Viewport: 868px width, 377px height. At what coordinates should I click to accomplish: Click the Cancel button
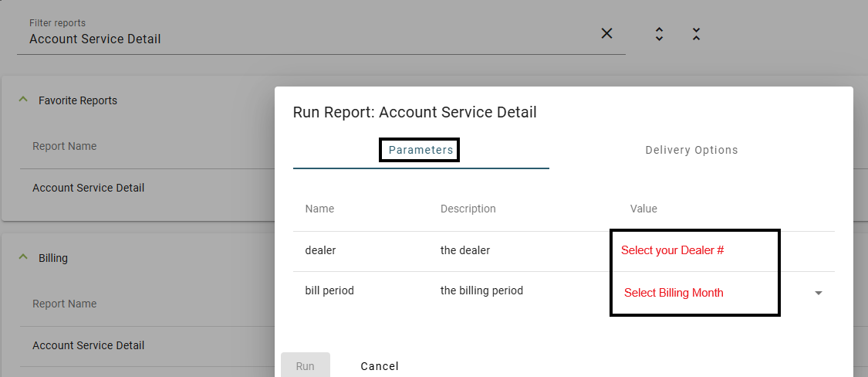379,366
